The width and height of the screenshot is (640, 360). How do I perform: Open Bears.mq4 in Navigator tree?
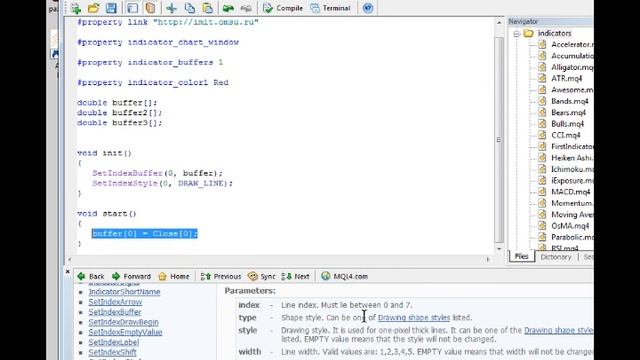point(569,113)
